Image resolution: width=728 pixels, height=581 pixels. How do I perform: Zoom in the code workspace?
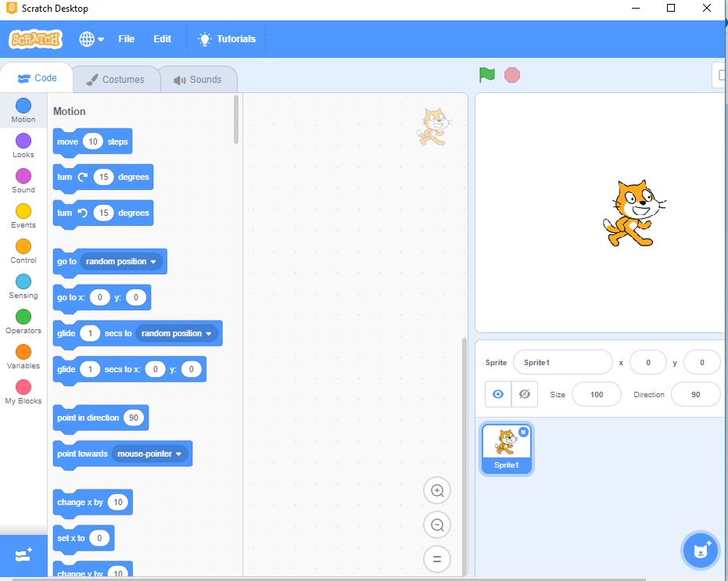pyautogui.click(x=437, y=490)
